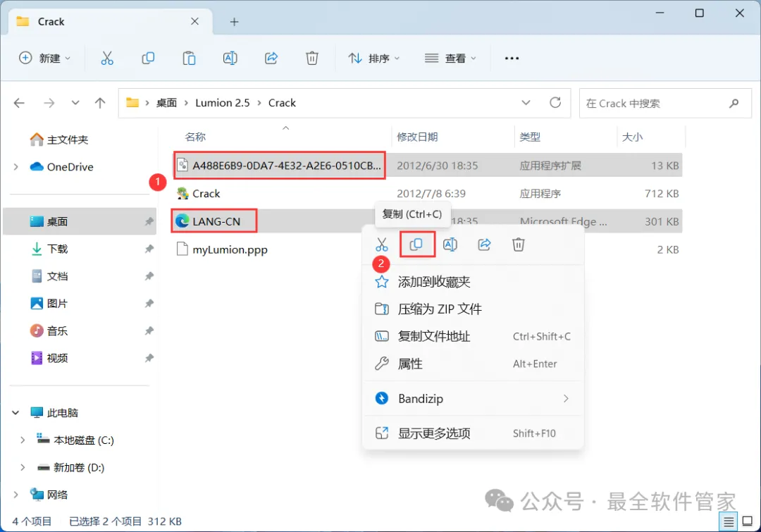This screenshot has height=532, width=761.
Task: Refresh the Crack folder view
Action: click(555, 103)
